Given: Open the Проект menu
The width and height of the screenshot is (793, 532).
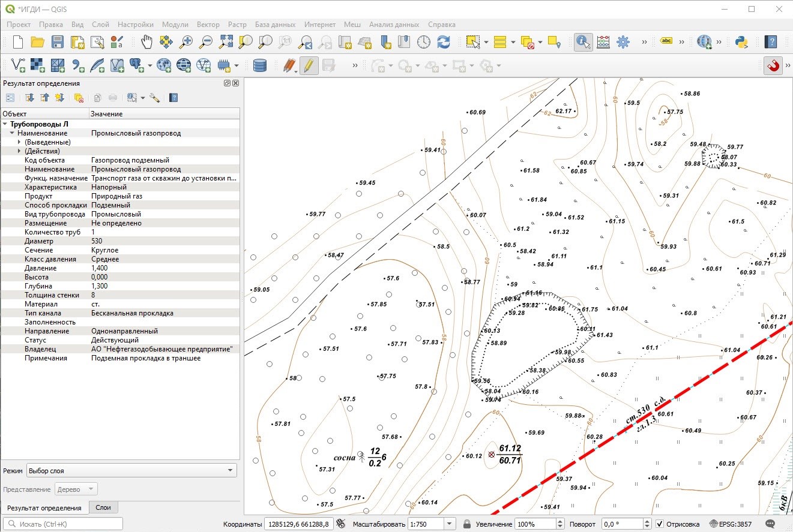Looking at the screenshot, I should (19, 25).
